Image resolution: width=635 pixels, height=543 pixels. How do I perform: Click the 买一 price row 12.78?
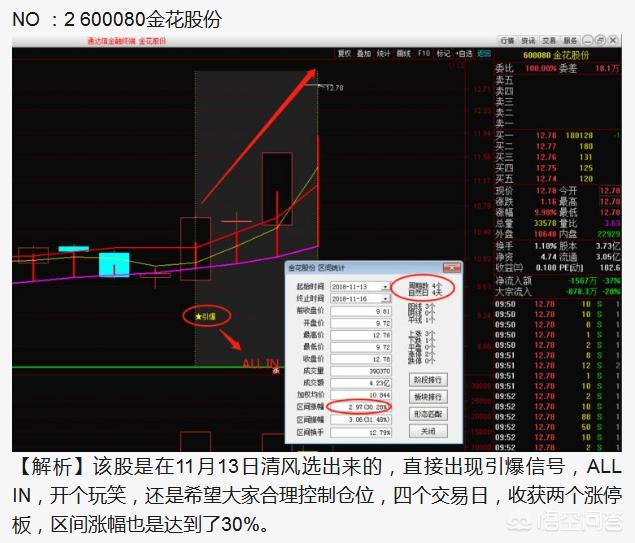[558, 135]
